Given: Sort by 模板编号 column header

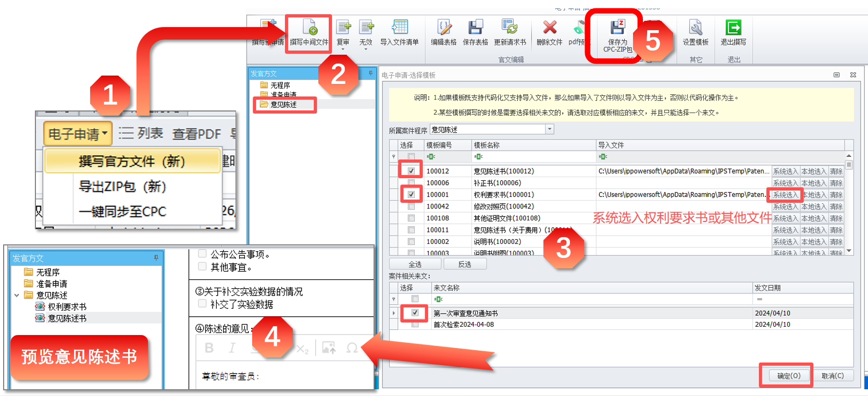Looking at the screenshot, I should (x=448, y=145).
